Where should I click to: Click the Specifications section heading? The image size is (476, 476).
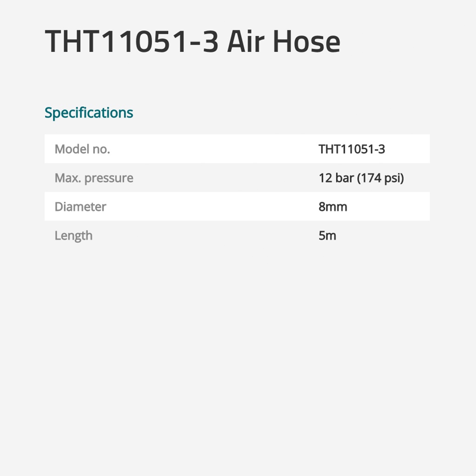pyautogui.click(x=89, y=112)
